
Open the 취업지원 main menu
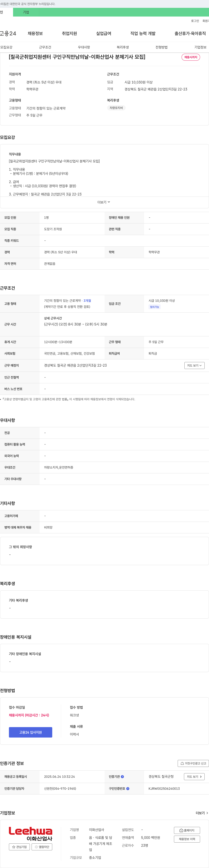pos(69,33)
